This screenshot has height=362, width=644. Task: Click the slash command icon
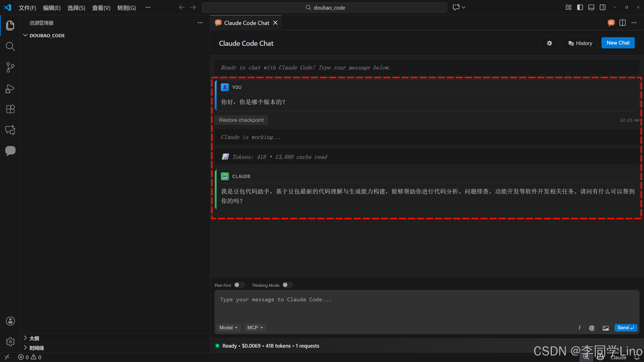pos(579,328)
